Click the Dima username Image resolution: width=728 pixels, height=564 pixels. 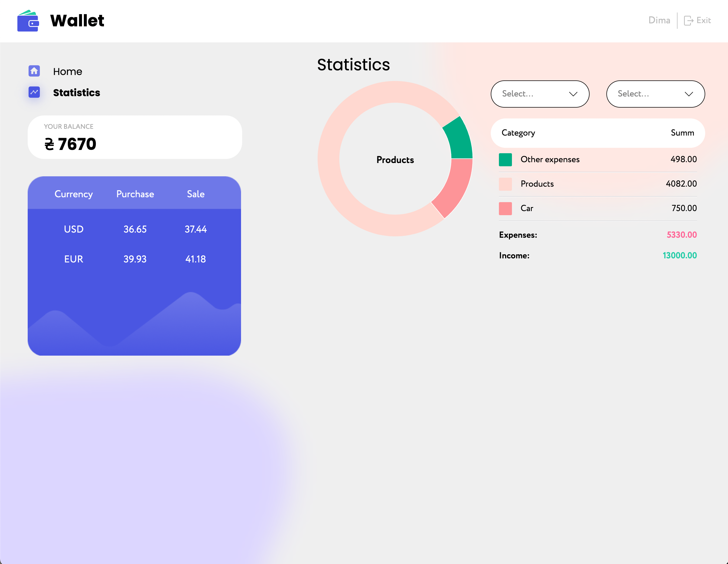click(659, 20)
